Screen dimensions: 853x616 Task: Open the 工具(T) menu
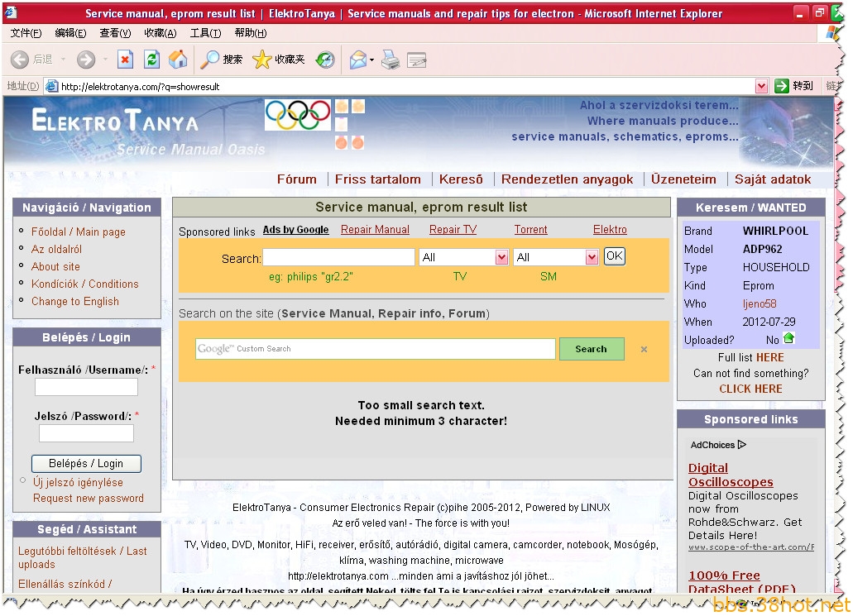click(x=205, y=33)
